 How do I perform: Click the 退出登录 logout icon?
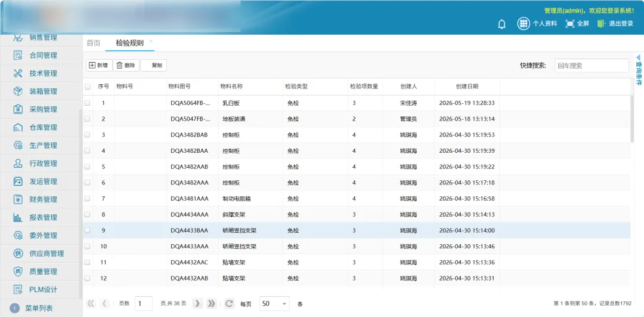pyautogui.click(x=602, y=23)
